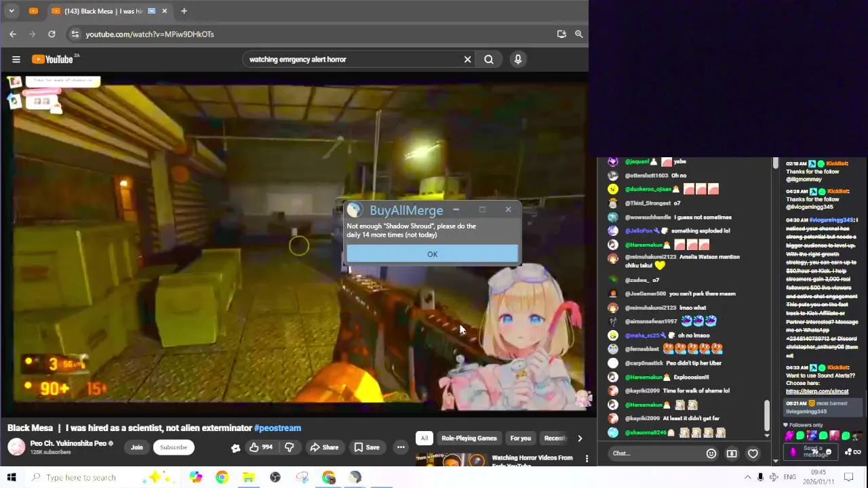This screenshot has width=868, height=488.
Task: Run search with magnifier button
Action: point(489,60)
